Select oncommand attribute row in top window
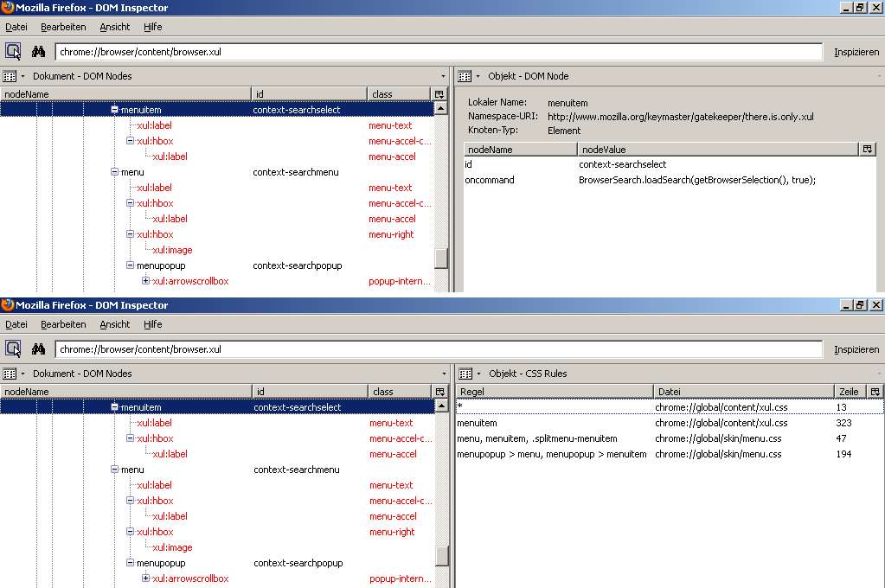The height and width of the screenshot is (588, 885). [670, 180]
